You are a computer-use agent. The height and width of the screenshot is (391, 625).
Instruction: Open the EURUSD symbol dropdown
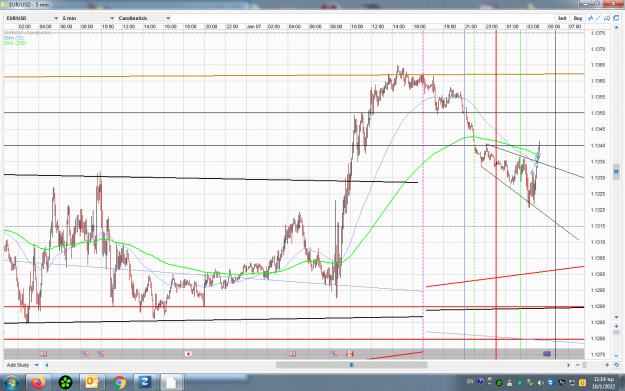32,18
